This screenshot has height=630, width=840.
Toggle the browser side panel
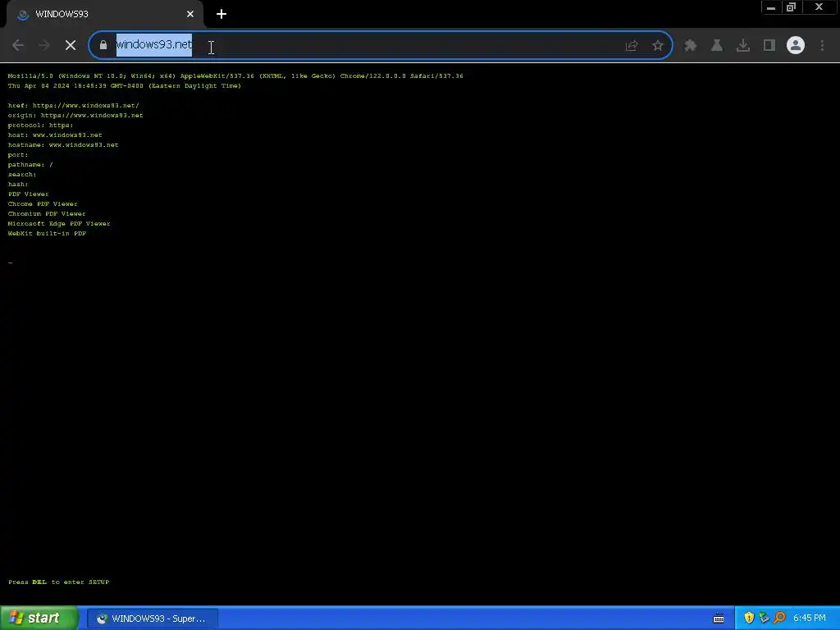point(769,46)
